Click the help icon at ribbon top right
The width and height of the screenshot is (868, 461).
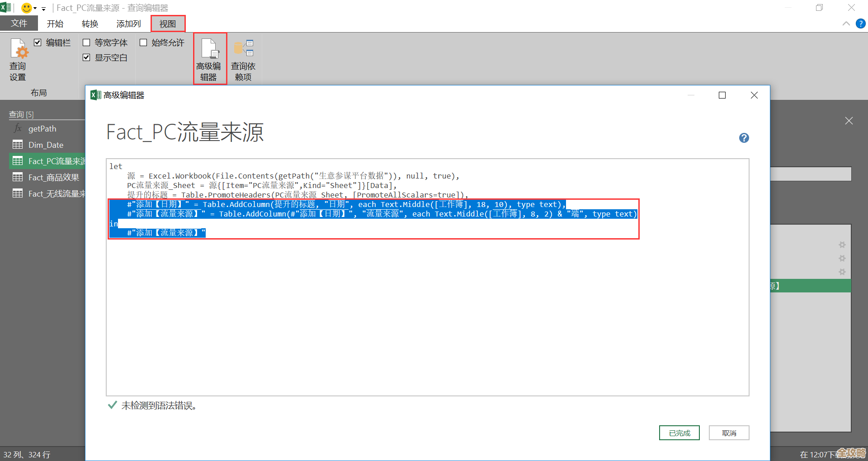click(860, 24)
